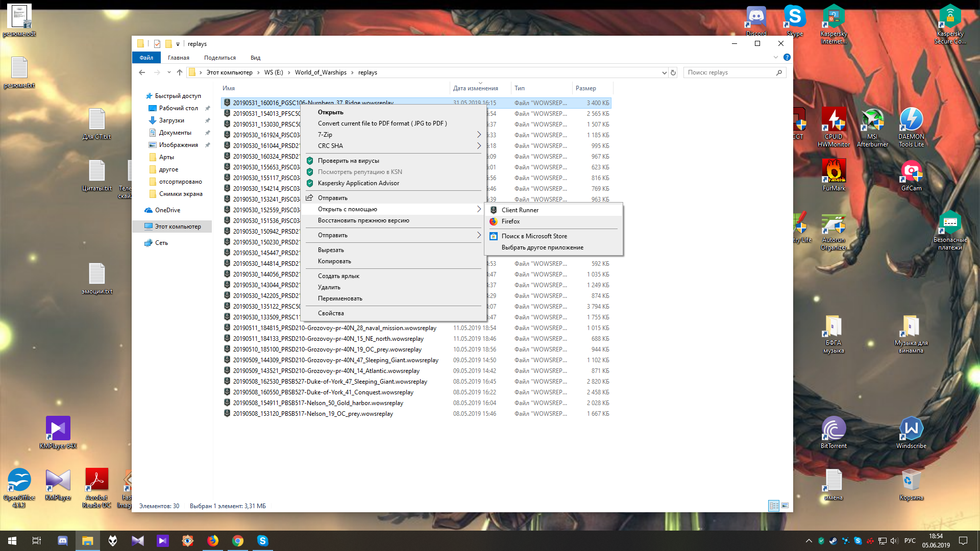Select Client Runner in submenu
This screenshot has height=551, width=980.
(x=553, y=210)
